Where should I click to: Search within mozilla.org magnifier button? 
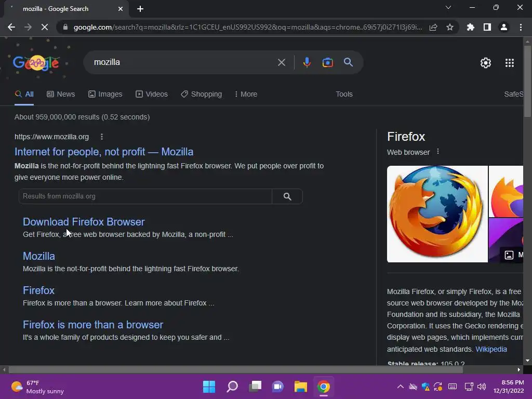click(x=287, y=196)
